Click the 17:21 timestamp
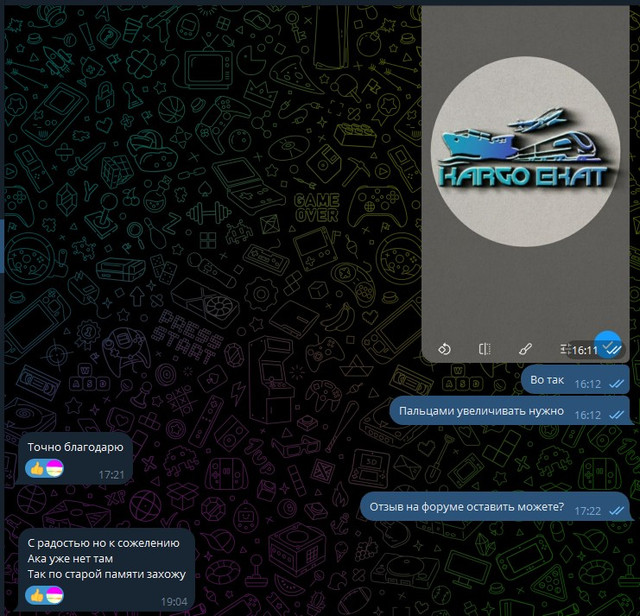 111,475
